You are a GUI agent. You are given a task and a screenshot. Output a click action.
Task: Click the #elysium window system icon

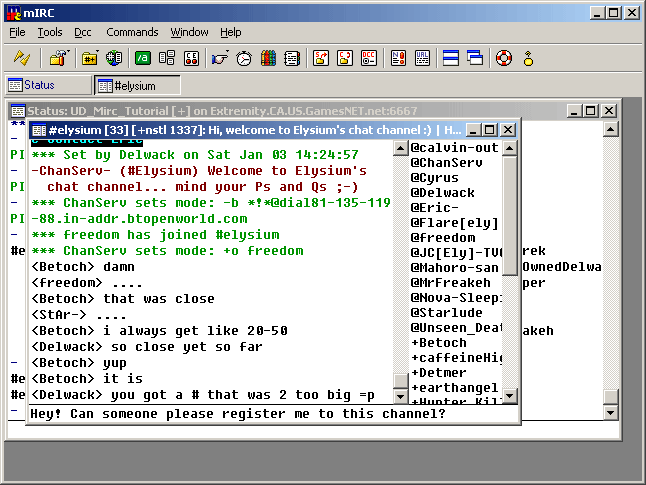click(x=39, y=130)
